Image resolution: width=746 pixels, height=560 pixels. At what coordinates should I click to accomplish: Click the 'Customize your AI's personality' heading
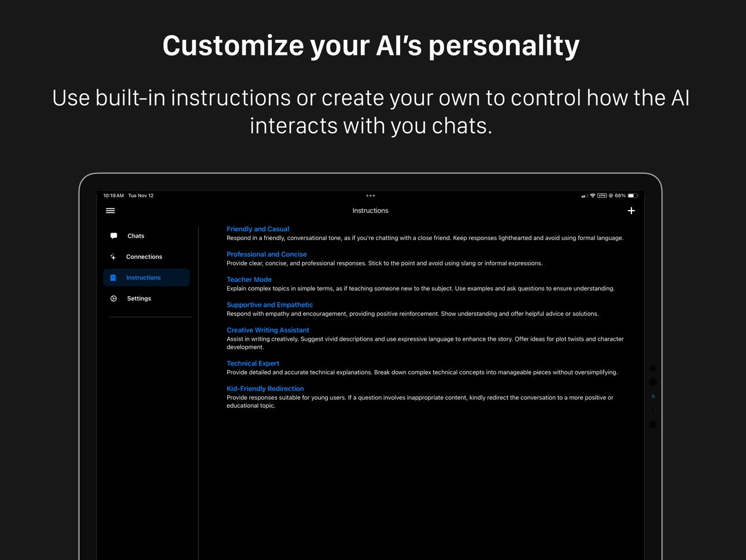[371, 46]
